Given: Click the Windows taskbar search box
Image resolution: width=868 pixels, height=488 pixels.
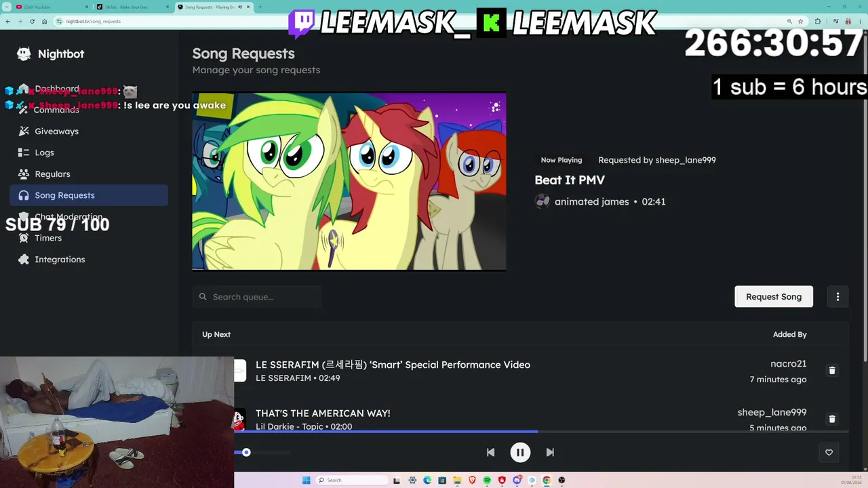Looking at the screenshot, I should (x=353, y=480).
